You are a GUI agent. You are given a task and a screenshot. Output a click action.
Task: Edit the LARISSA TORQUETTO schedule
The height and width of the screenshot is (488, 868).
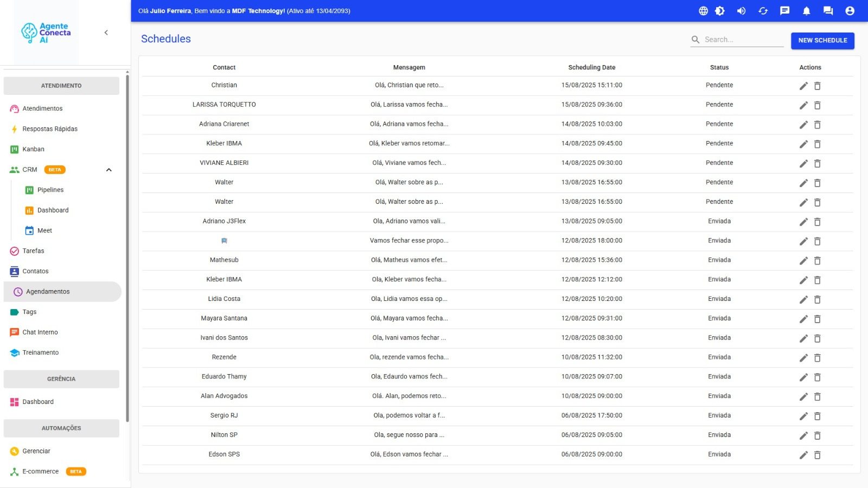pos(803,105)
